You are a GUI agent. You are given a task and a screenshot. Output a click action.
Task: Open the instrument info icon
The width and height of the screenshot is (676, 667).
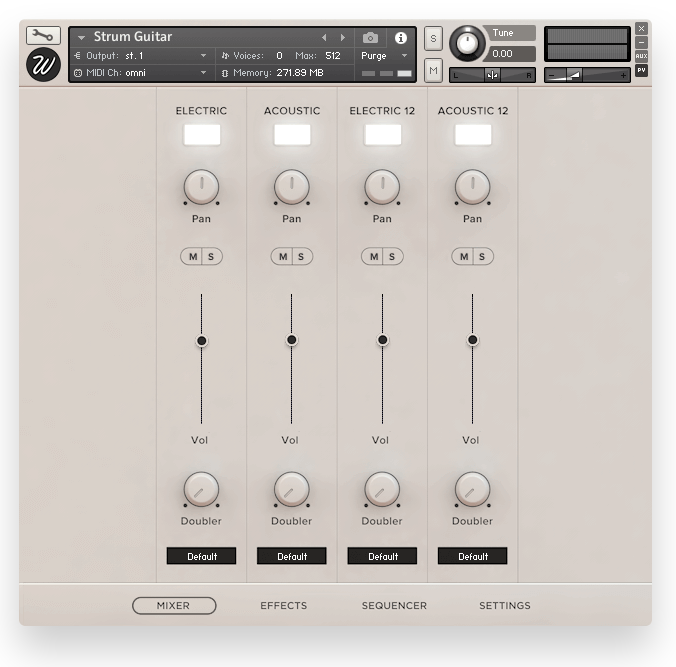pos(401,37)
